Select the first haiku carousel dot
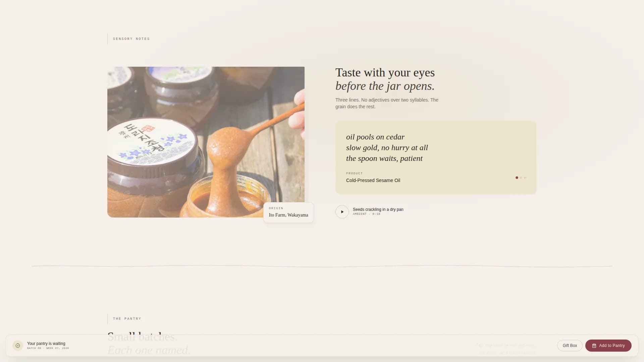This screenshot has width=644, height=362. pyautogui.click(x=517, y=178)
